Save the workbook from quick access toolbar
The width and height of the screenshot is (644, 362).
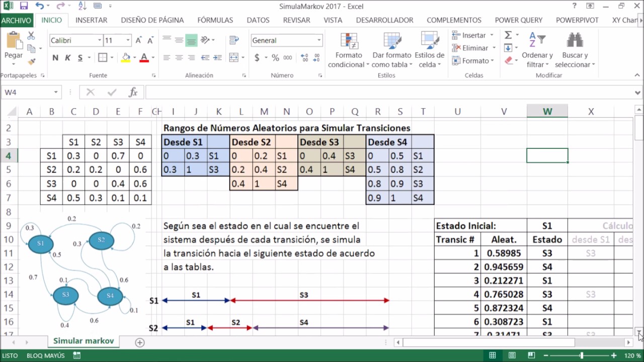click(x=24, y=6)
